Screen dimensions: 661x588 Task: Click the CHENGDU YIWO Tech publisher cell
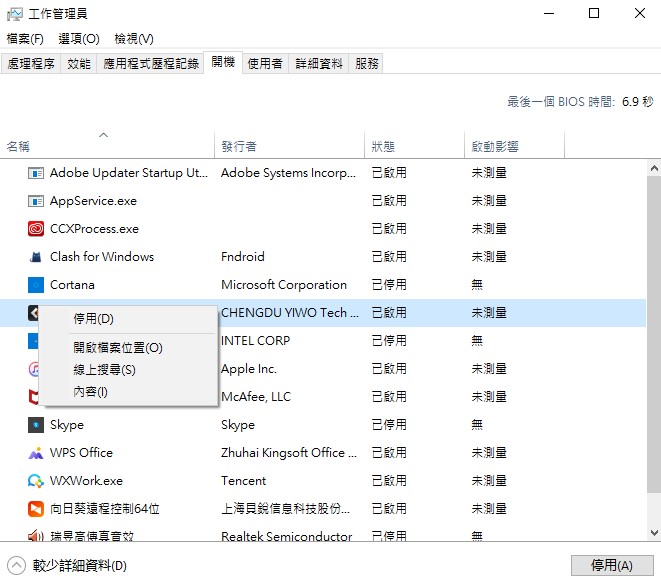[290, 313]
